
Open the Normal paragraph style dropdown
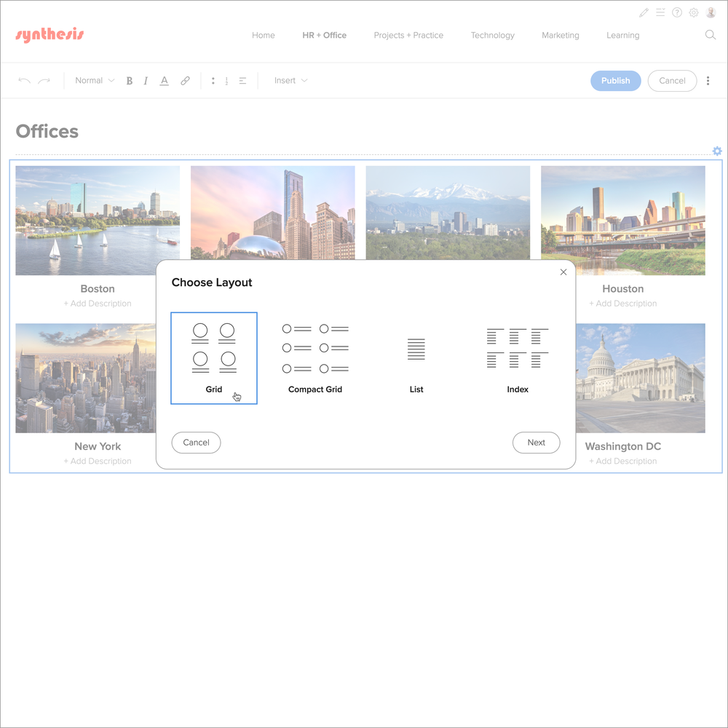point(93,80)
